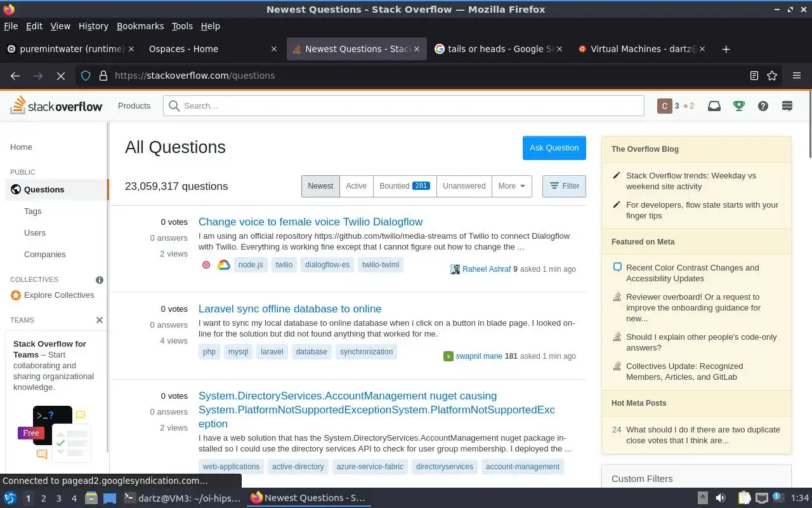The width and height of the screenshot is (812, 508).
Task: Click the left sidebar scrollbar
Action: (108, 286)
